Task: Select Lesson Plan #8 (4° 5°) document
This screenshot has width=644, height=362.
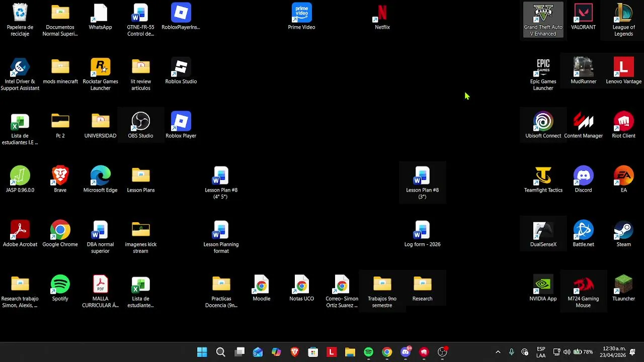Action: point(221,183)
